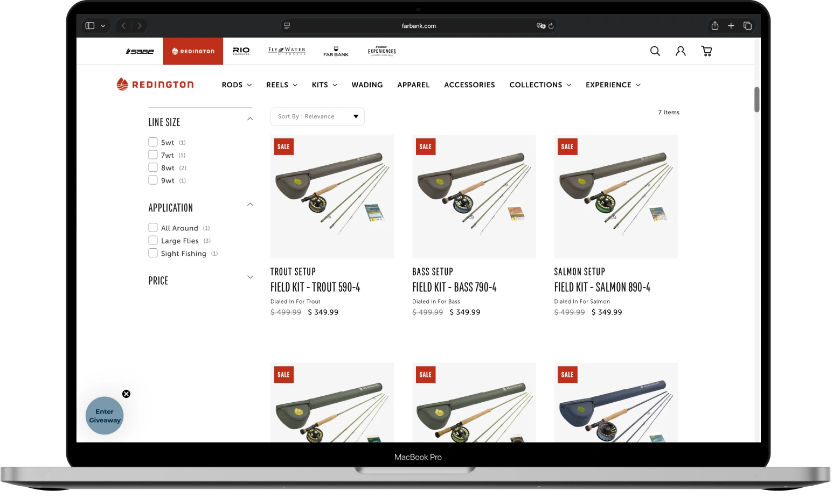This screenshot has width=833, height=504.
Task: Open the Rods menu dropdown
Action: [237, 85]
